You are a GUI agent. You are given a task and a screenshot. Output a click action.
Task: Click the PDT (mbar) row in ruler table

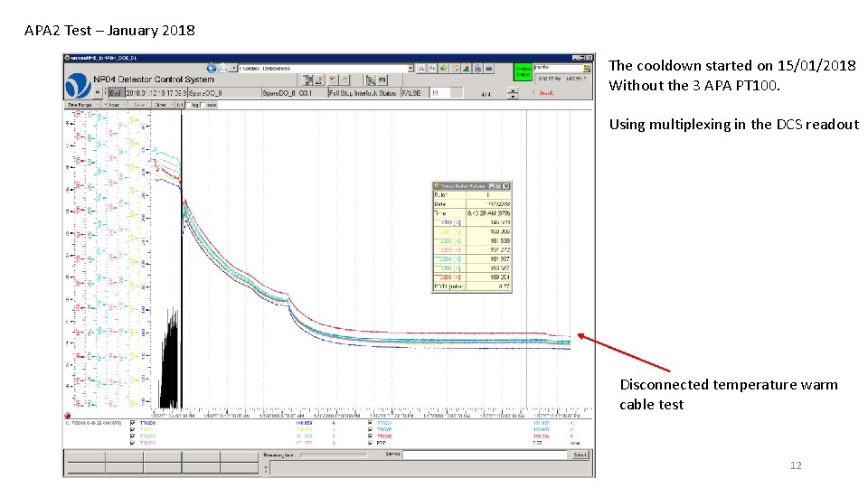(472, 286)
